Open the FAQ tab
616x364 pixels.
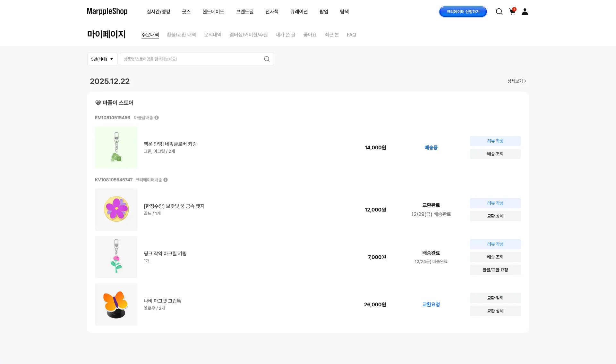pos(351,35)
